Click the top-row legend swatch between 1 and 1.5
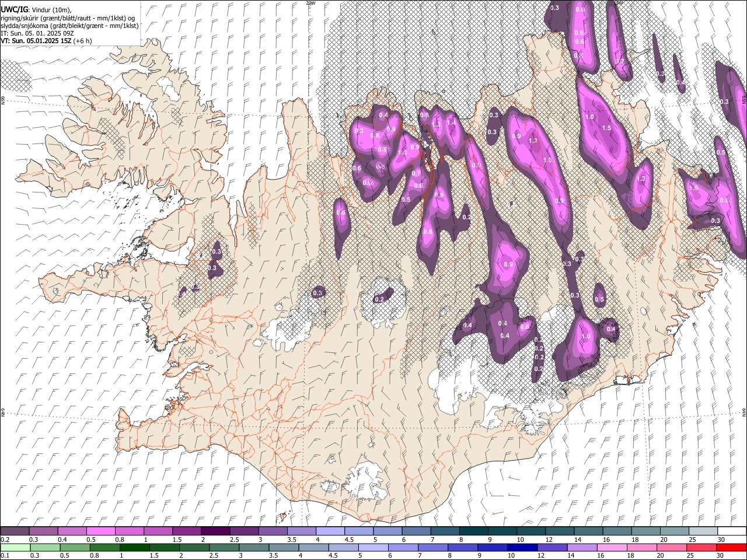747x560 pixels. coord(158,531)
